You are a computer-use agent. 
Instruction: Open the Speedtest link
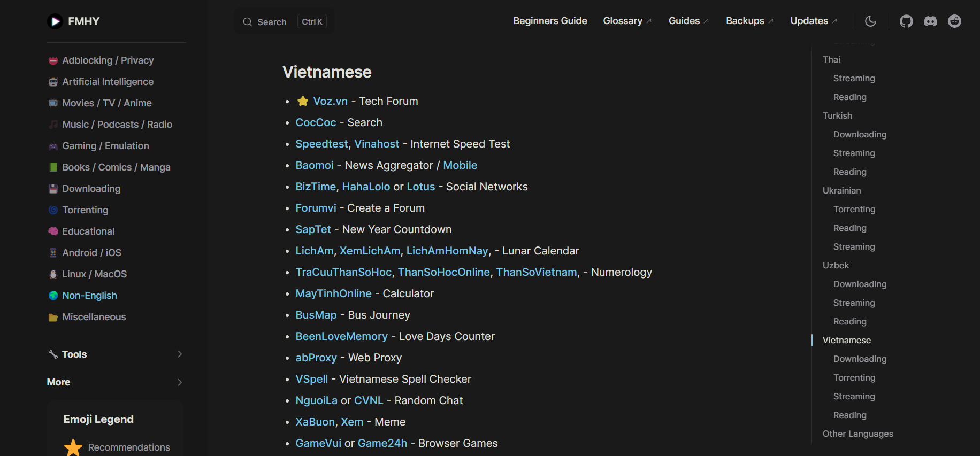(x=321, y=144)
